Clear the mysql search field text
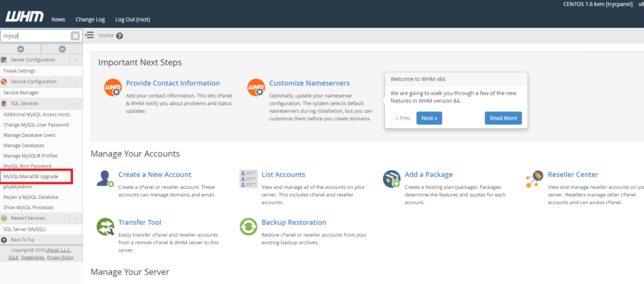This screenshot has height=284, width=644. (x=75, y=36)
